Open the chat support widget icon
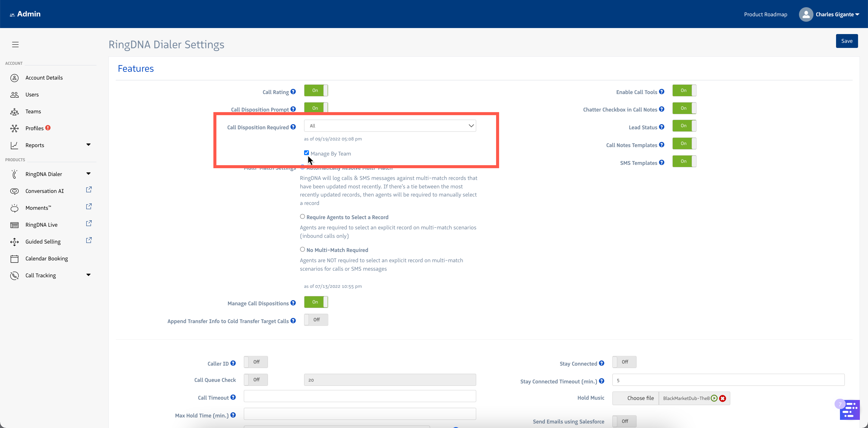Viewport: 868px width, 428px height. [850, 410]
